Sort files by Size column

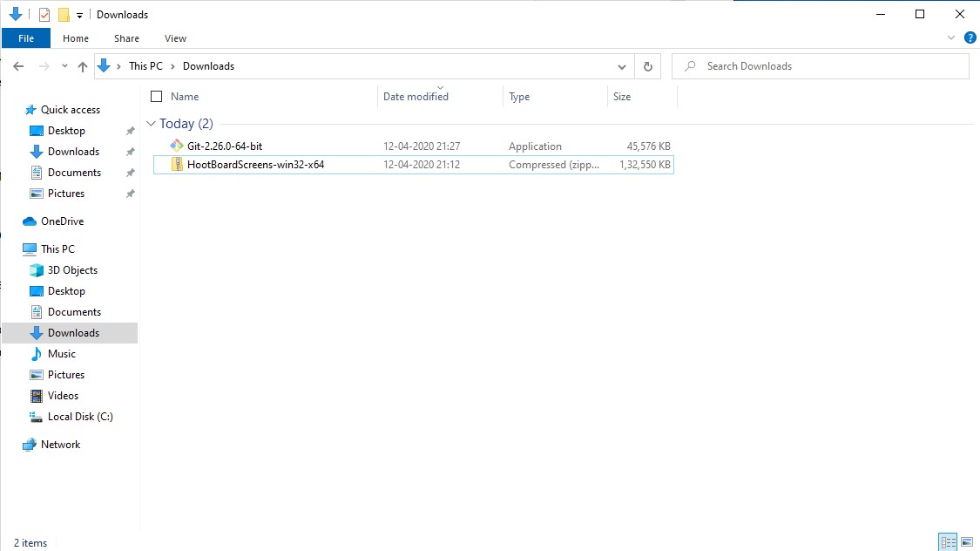click(x=622, y=97)
